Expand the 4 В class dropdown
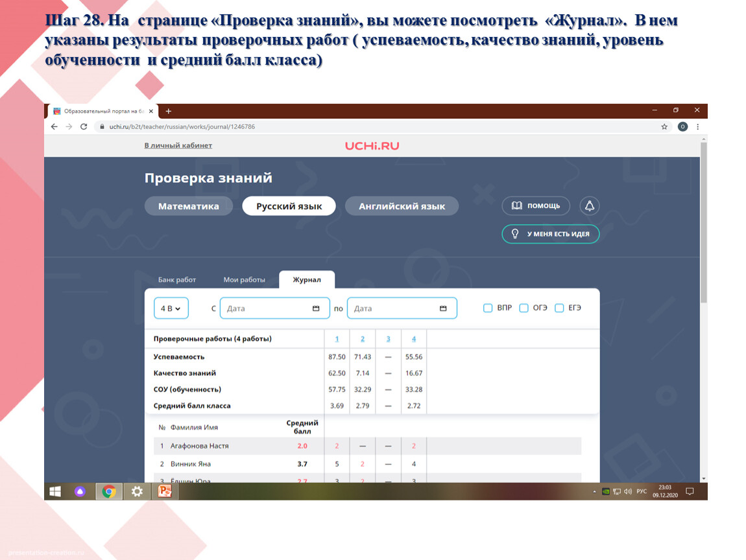746x560 pixels. coord(171,309)
